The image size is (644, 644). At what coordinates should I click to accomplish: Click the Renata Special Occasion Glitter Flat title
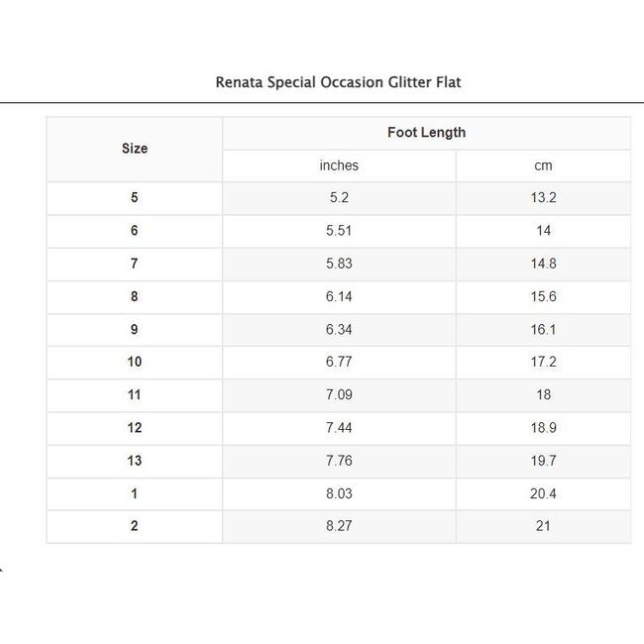(338, 82)
